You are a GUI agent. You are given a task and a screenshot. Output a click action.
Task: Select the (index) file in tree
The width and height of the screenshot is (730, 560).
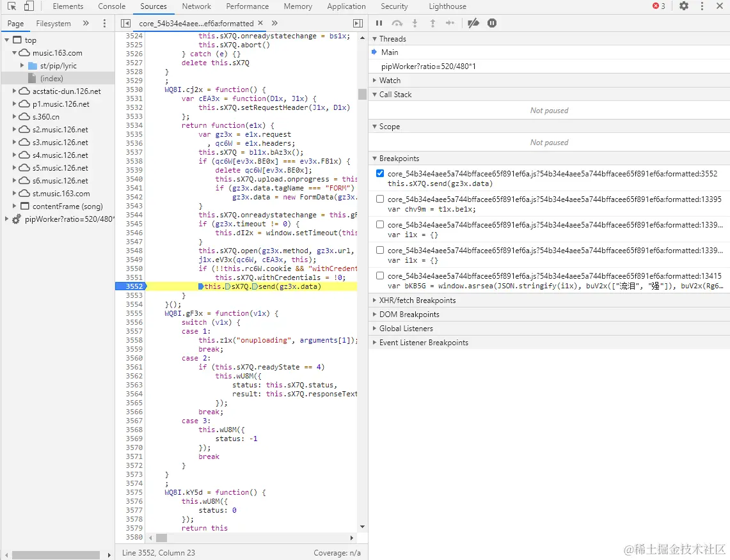click(52, 79)
